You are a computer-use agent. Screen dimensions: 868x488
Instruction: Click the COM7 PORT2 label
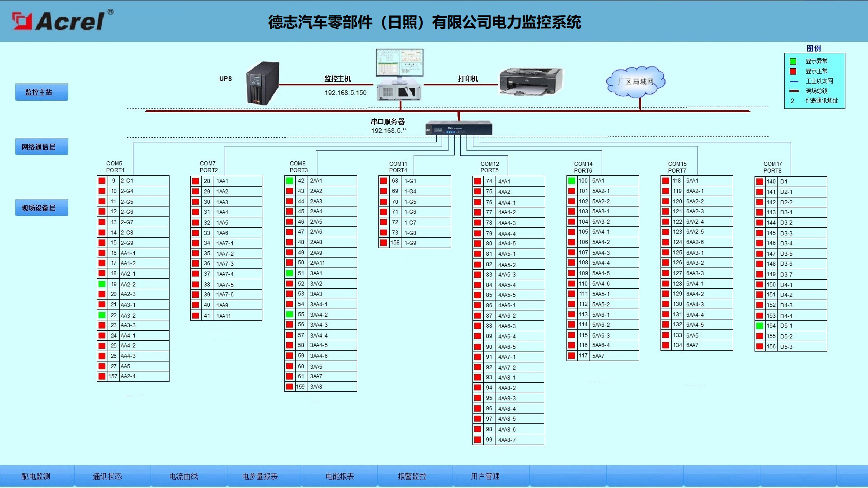(209, 167)
